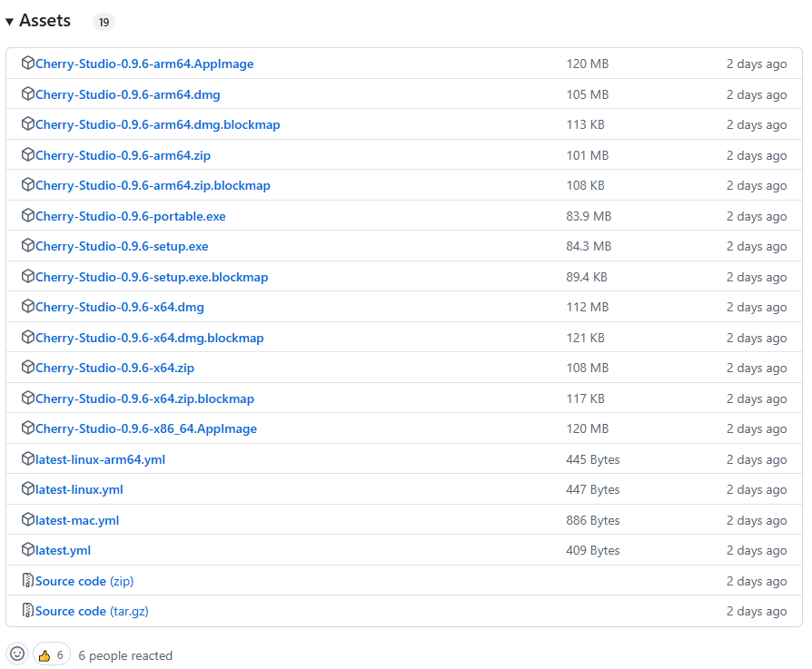Click the 19 assets count badge
This screenshot has width=812, height=669.
pyautogui.click(x=104, y=22)
